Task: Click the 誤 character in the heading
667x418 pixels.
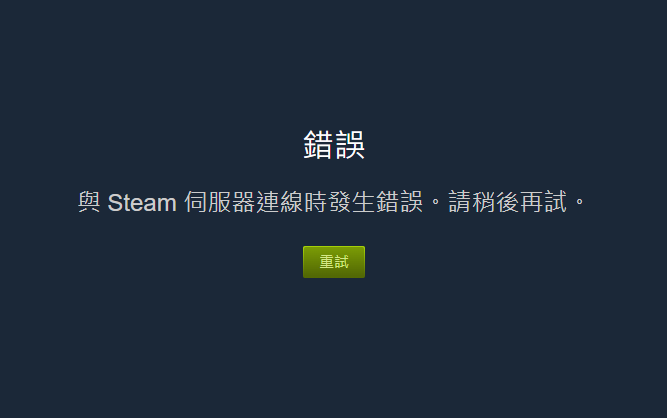Action: (350, 145)
